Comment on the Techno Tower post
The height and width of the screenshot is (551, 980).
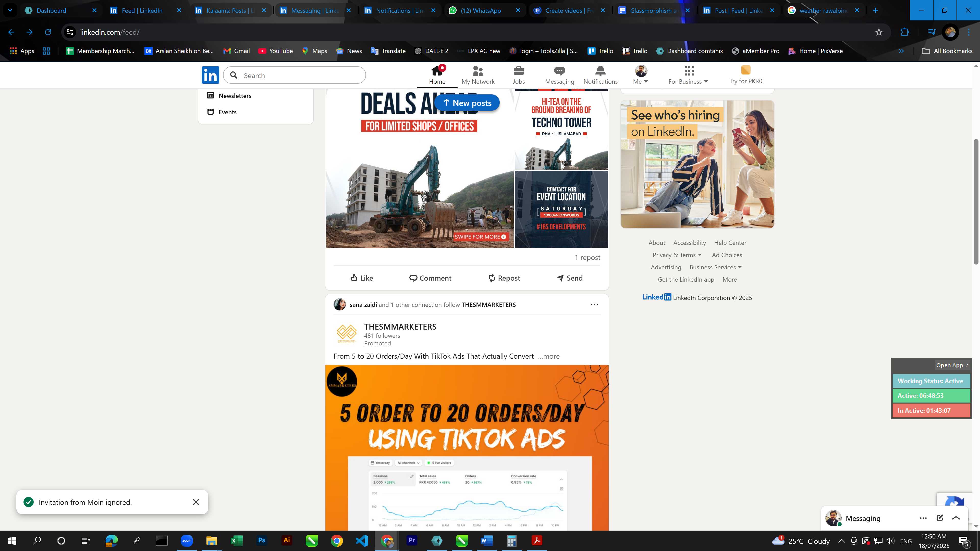[430, 278]
